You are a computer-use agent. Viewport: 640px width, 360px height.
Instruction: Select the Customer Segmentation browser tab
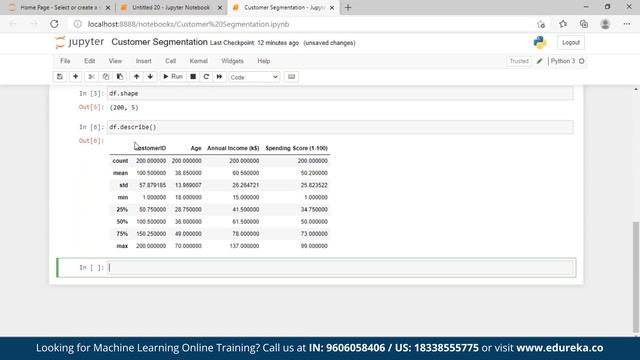284,7
